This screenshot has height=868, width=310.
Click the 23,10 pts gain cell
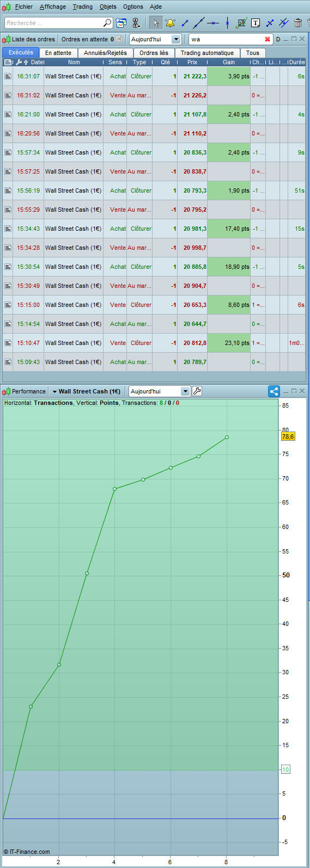tap(229, 343)
